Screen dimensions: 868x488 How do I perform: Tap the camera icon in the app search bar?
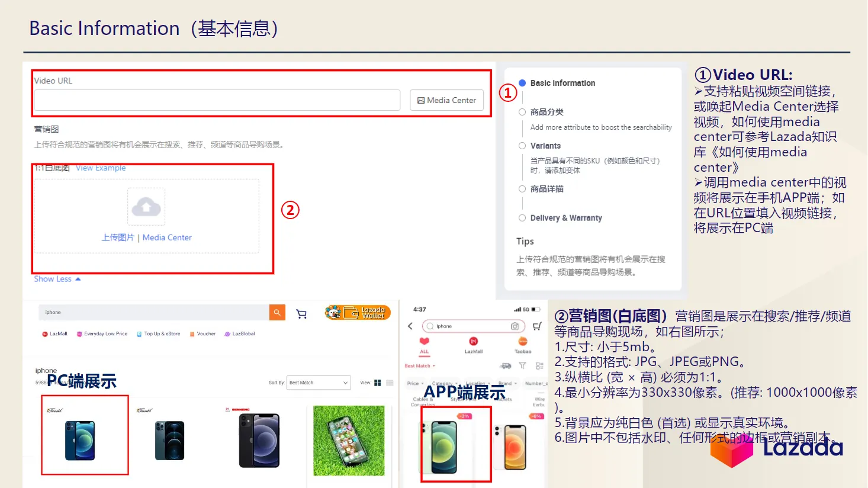515,326
